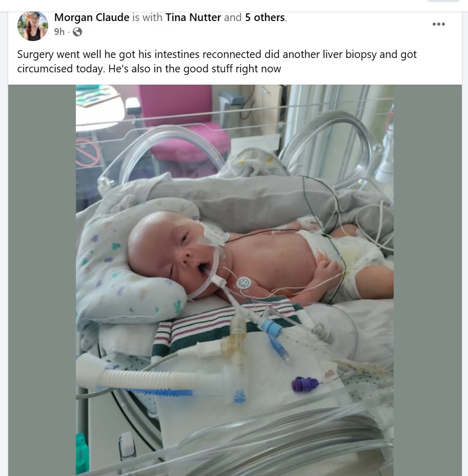
Task: Click the gray margin right of photo
Action: coord(428,280)
